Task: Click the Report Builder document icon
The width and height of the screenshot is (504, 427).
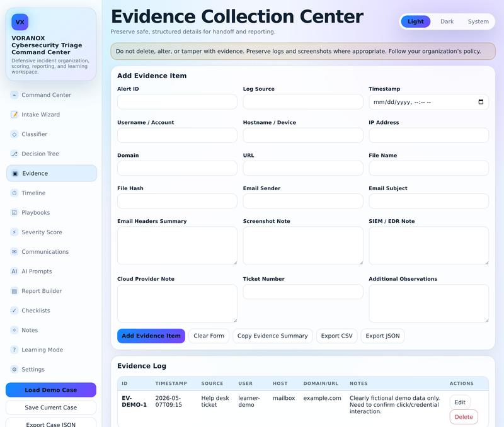Action: 14,291
